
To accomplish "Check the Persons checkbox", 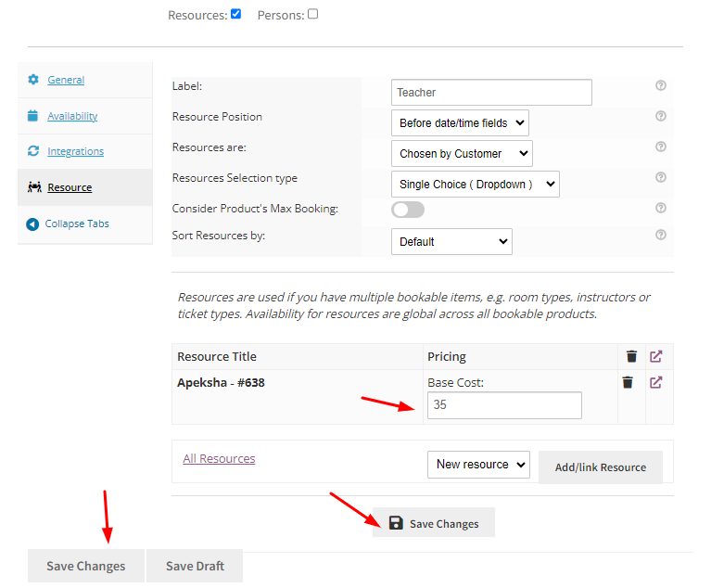I will [x=313, y=14].
